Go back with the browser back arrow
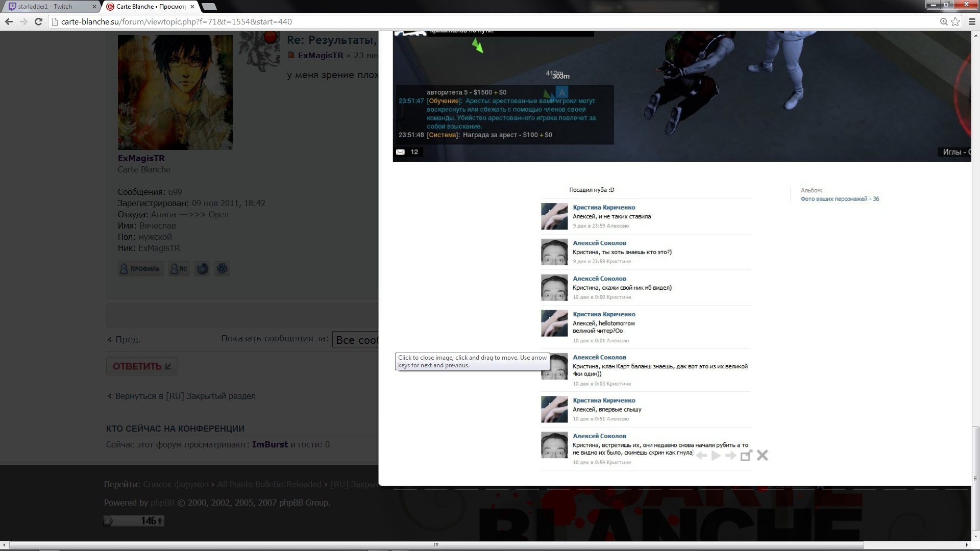The height and width of the screenshot is (551, 980). (9, 21)
